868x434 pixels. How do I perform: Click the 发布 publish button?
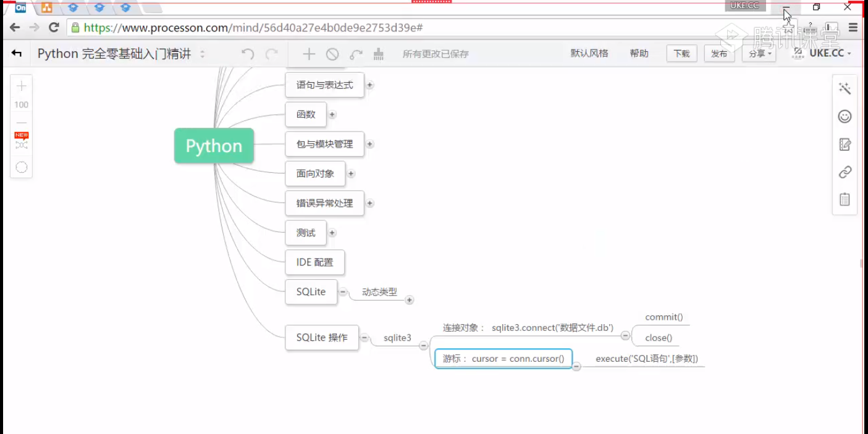[719, 54]
